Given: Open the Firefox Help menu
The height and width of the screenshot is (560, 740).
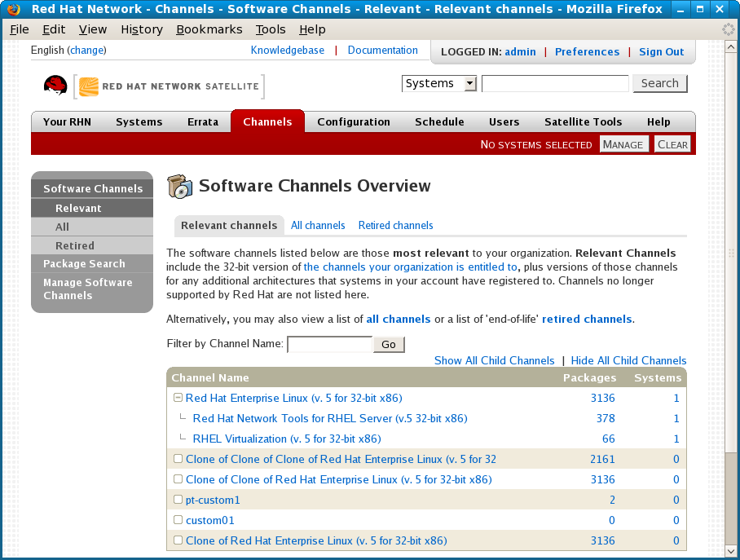Looking at the screenshot, I should [x=312, y=29].
